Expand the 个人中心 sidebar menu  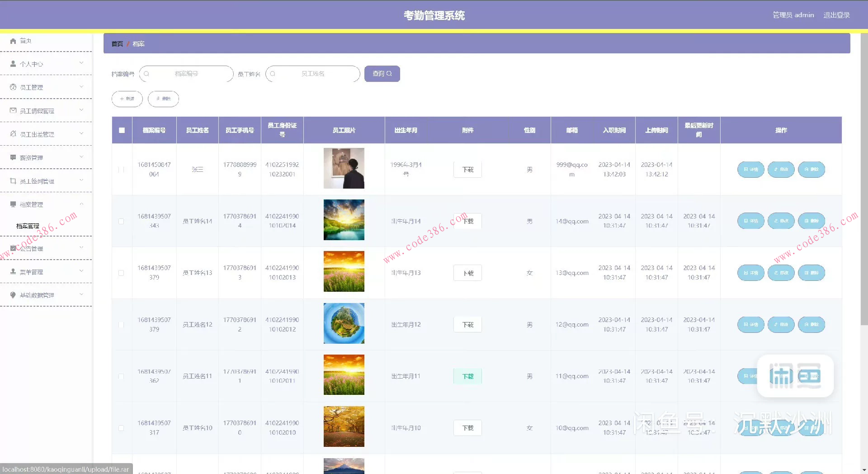coord(45,64)
